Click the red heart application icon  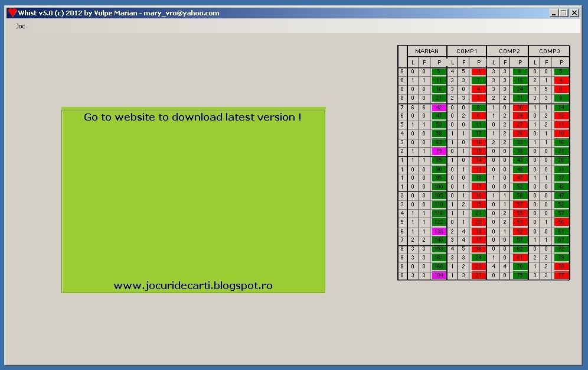click(12, 13)
